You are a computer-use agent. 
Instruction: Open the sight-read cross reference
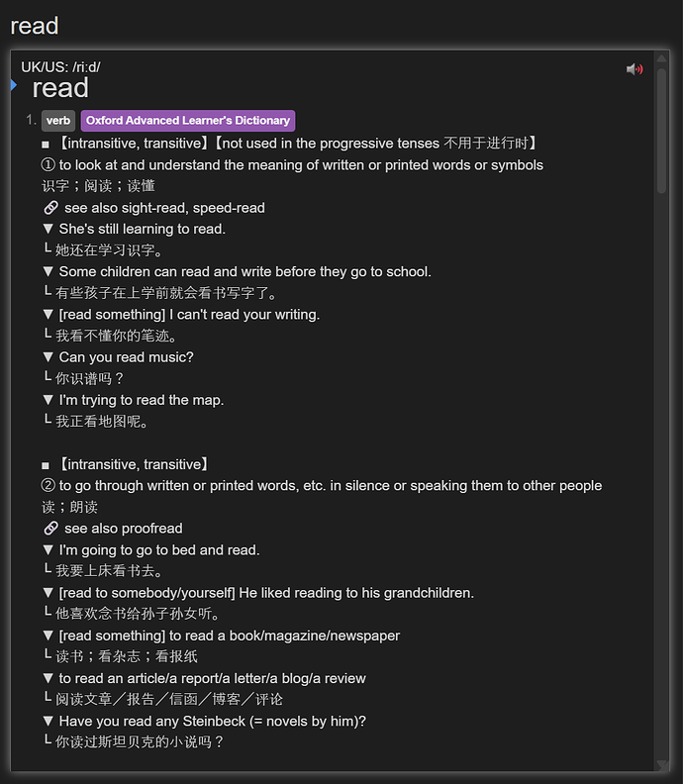tap(153, 208)
